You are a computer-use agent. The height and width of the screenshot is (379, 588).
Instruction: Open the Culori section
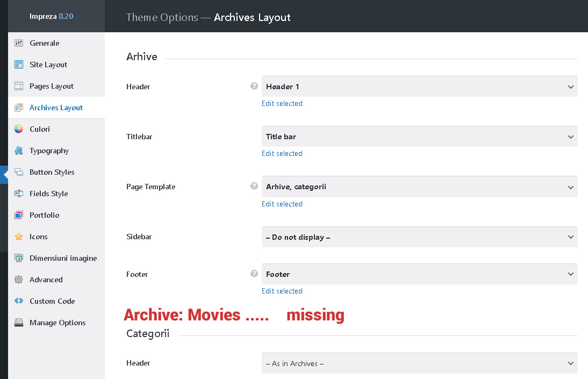coord(56,129)
